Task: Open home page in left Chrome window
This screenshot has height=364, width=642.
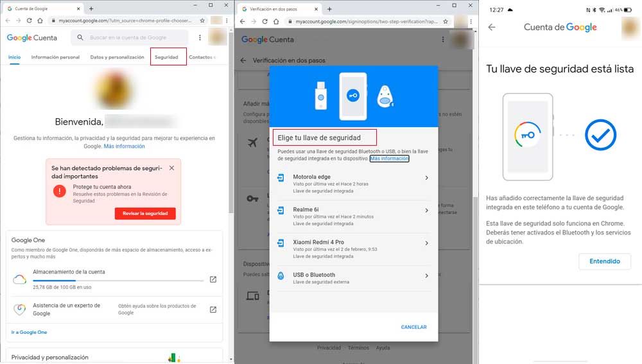Action: click(40, 21)
